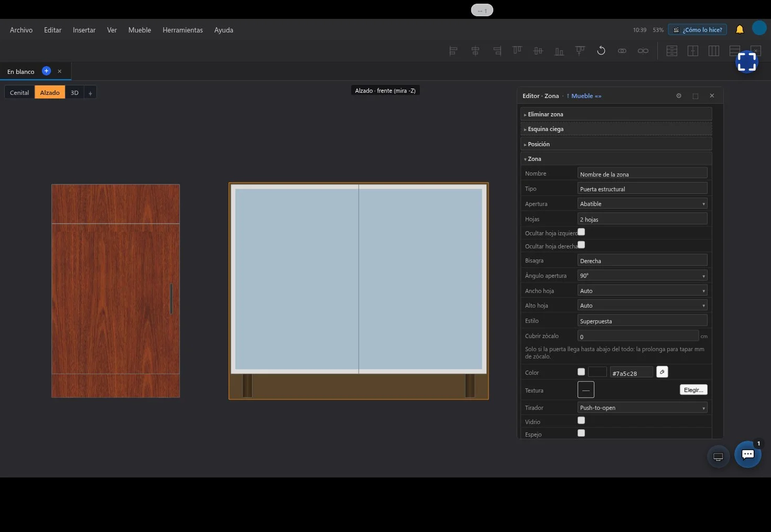Click the rotate/undo circular arrow icon
The width and height of the screenshot is (771, 532).
(601, 51)
